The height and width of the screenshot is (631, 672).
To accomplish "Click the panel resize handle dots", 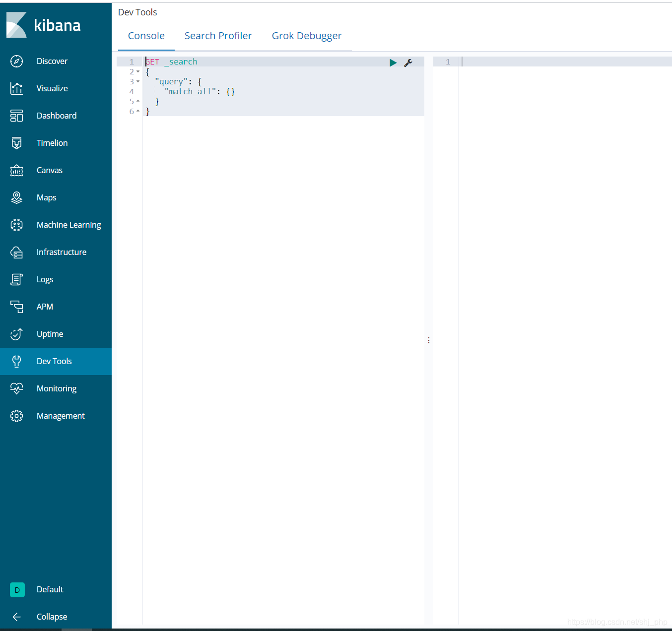I will click(429, 340).
